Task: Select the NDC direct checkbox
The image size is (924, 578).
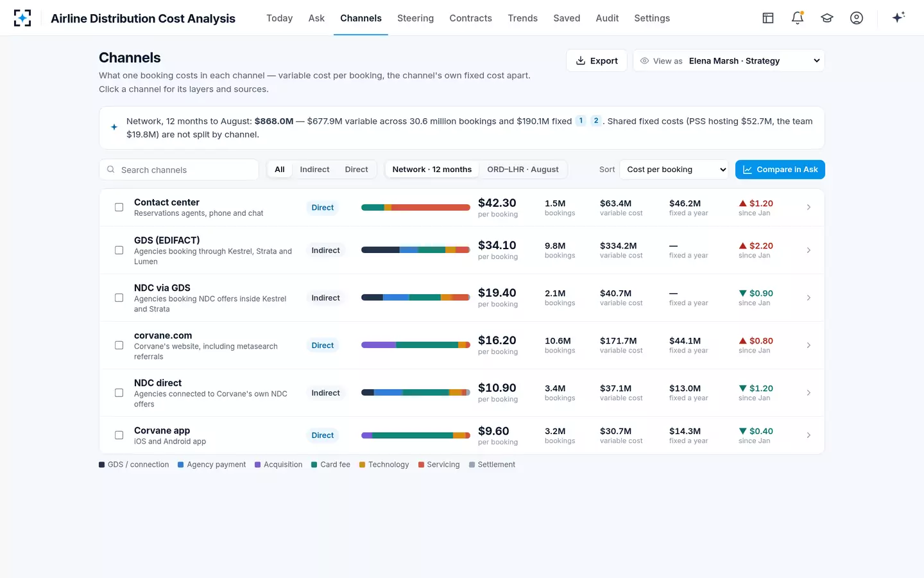Action: point(119,393)
